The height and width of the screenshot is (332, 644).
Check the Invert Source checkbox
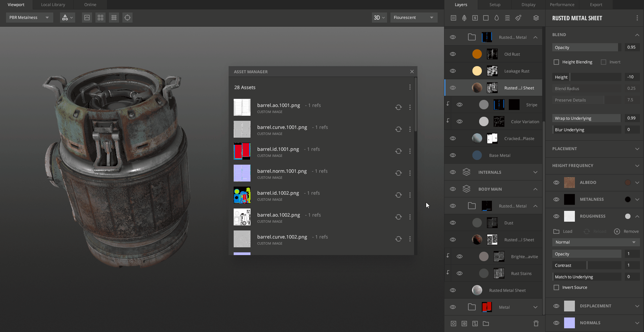tap(556, 287)
